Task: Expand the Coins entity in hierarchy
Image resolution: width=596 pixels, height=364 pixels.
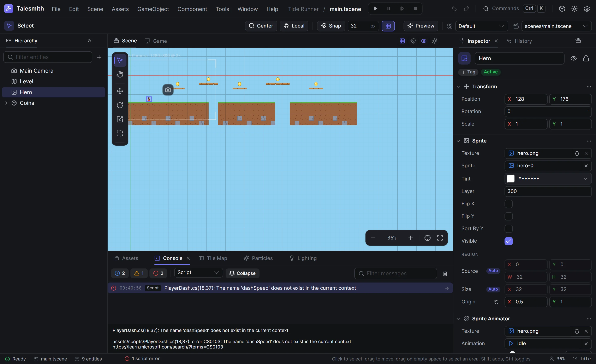Action: click(6, 103)
